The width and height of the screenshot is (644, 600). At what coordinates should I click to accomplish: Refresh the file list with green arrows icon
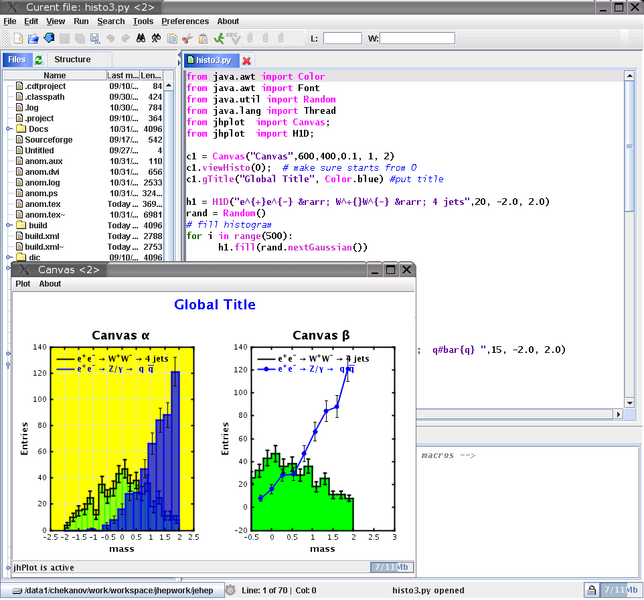pos(39,60)
